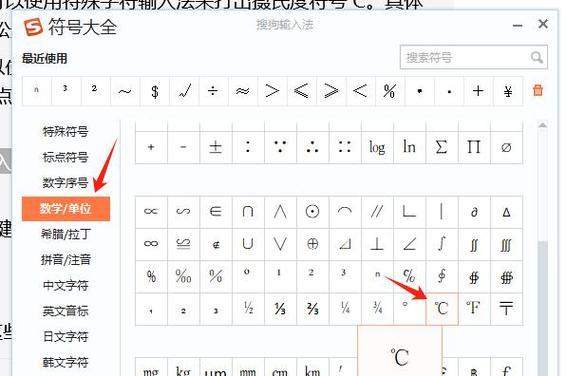Choose the ∞ infinity symbol

point(151,244)
